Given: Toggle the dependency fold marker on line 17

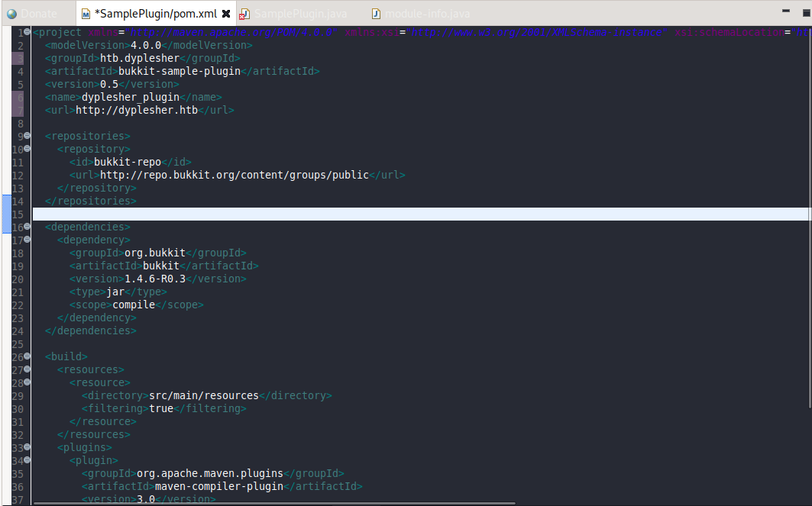Looking at the screenshot, I should (x=27, y=240).
